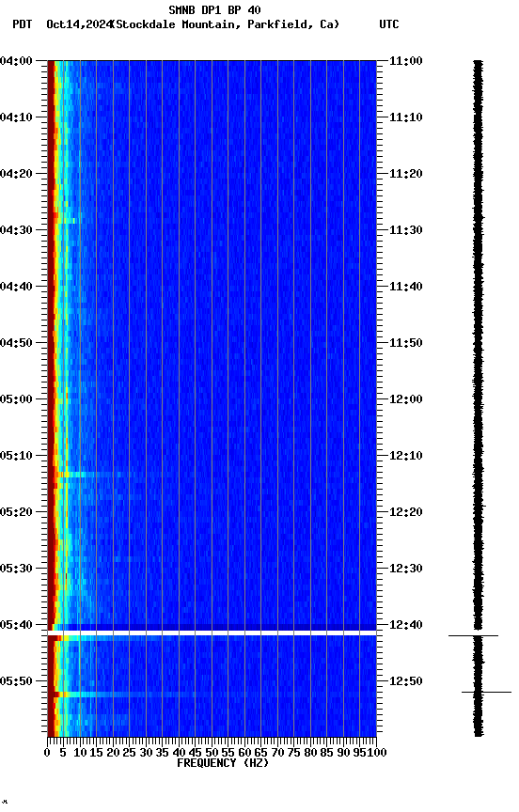This screenshot has height=812, width=519.
Task: Click the 05:40 PDT time label
Action: [x=16, y=625]
